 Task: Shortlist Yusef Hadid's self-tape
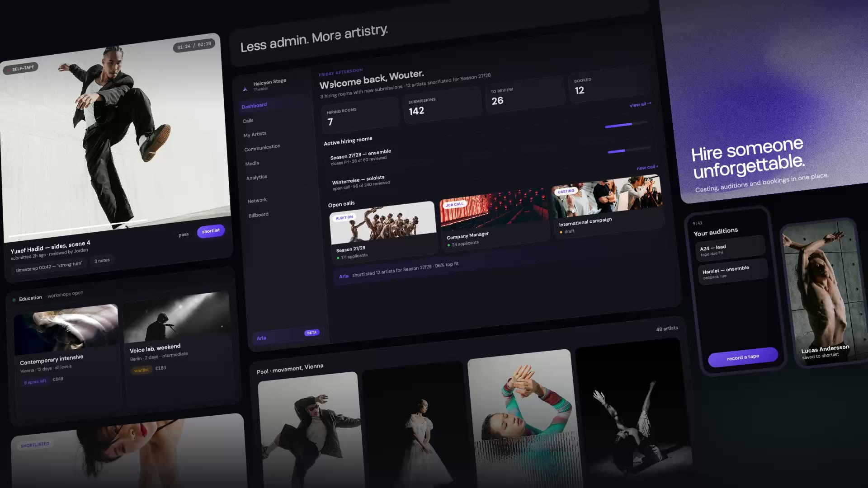(x=211, y=231)
